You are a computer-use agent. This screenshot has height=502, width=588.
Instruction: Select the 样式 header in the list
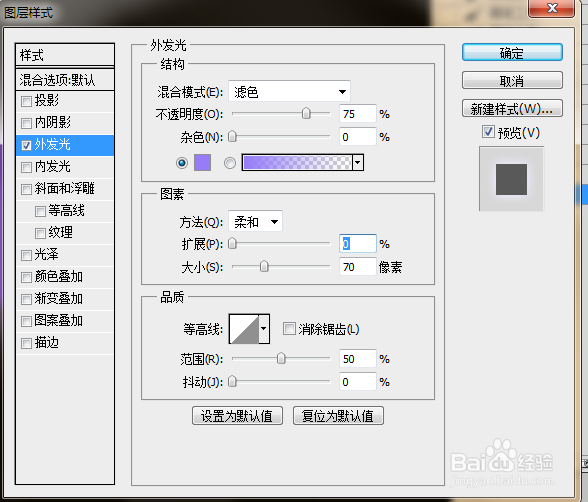65,55
